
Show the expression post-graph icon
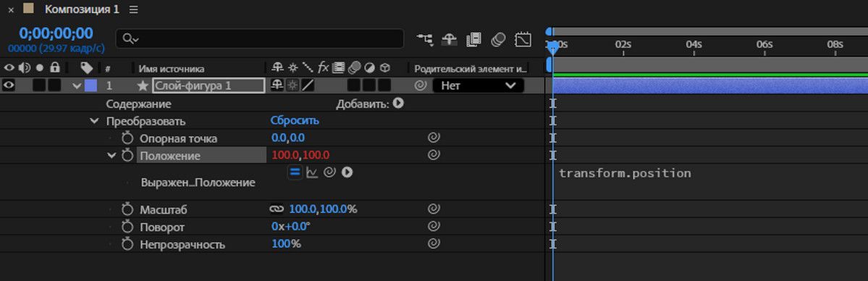[x=312, y=173]
